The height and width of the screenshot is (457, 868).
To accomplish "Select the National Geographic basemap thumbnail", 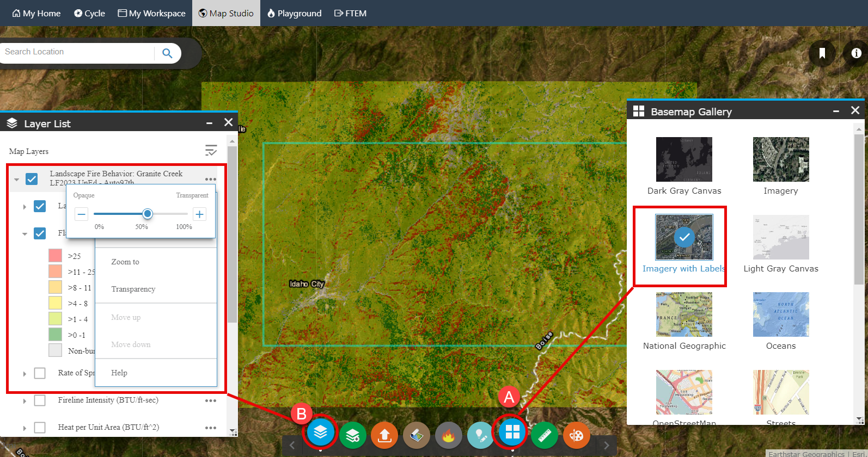I will click(684, 314).
